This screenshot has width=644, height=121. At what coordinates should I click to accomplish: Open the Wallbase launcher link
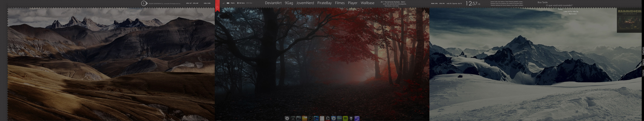[x=367, y=3]
